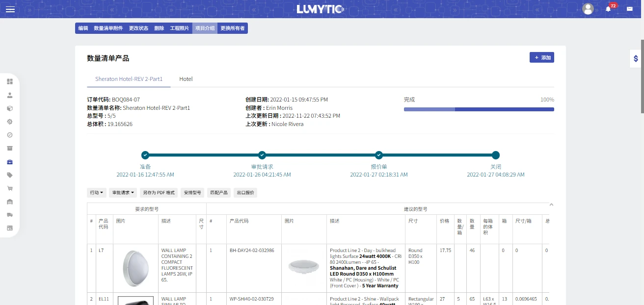Image resolution: width=644 pixels, height=305 pixels.
Task: Open the dollar sign side panel
Action: (x=636, y=59)
